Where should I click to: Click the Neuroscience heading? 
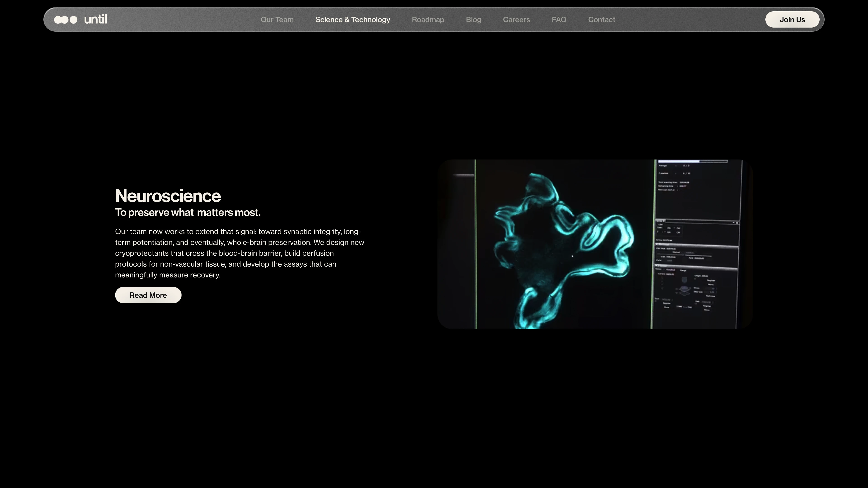(168, 196)
